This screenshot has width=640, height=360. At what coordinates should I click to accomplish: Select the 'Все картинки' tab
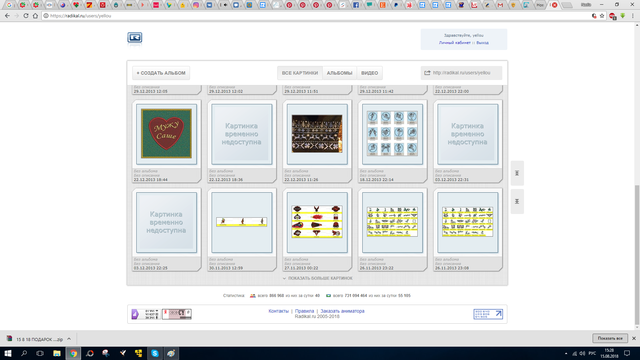pos(300,73)
